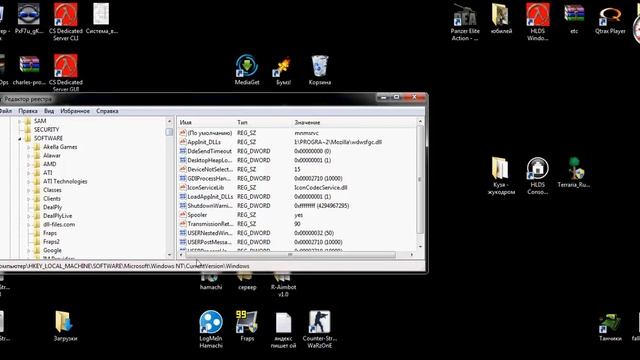Click the values pane vertical scrollbar
640x360 pixels.
[x=420, y=180]
